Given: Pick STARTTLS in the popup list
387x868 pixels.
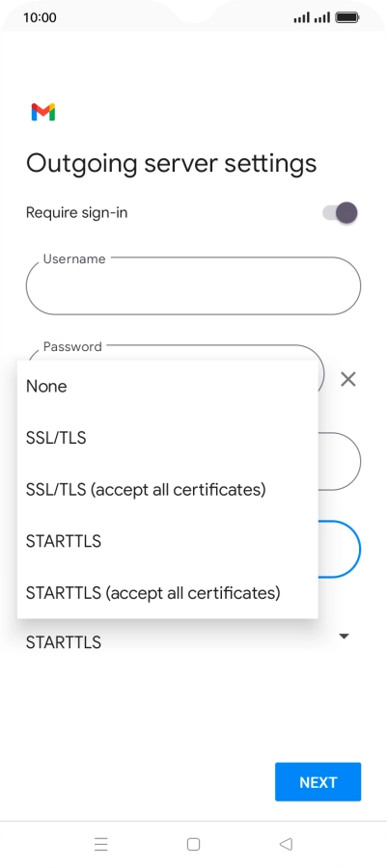Looking at the screenshot, I should 168,541.
